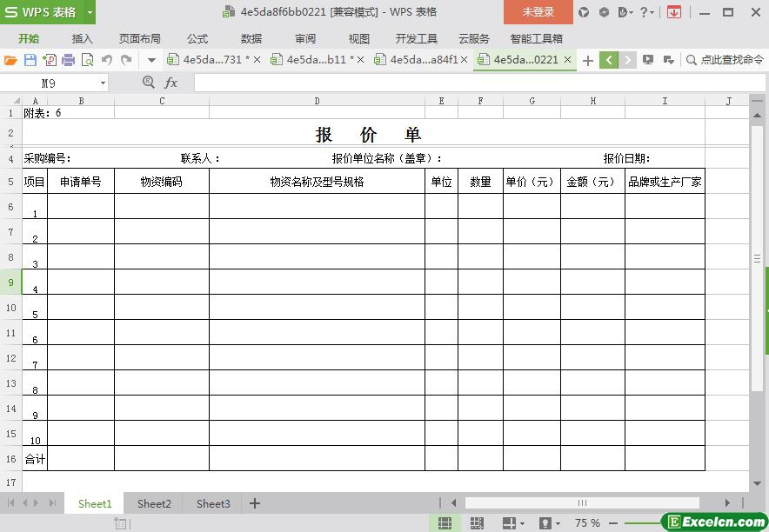Open the 公式 ribbon tab
The width and height of the screenshot is (769, 532).
coord(197,38)
